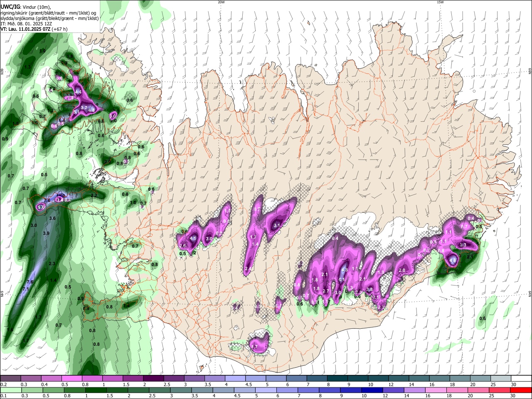532x399 pixels.
Task: Click the '2.4' snow value on the map
Action: click(x=248, y=269)
